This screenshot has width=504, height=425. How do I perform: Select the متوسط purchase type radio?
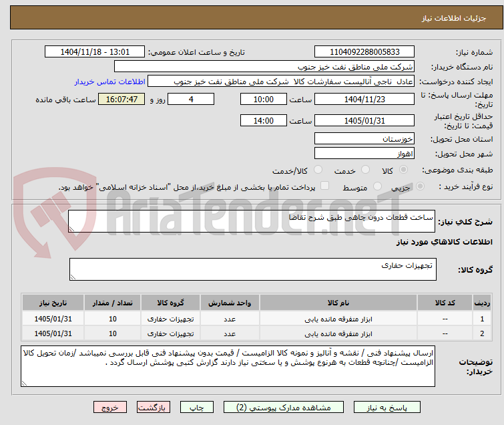[377, 186]
